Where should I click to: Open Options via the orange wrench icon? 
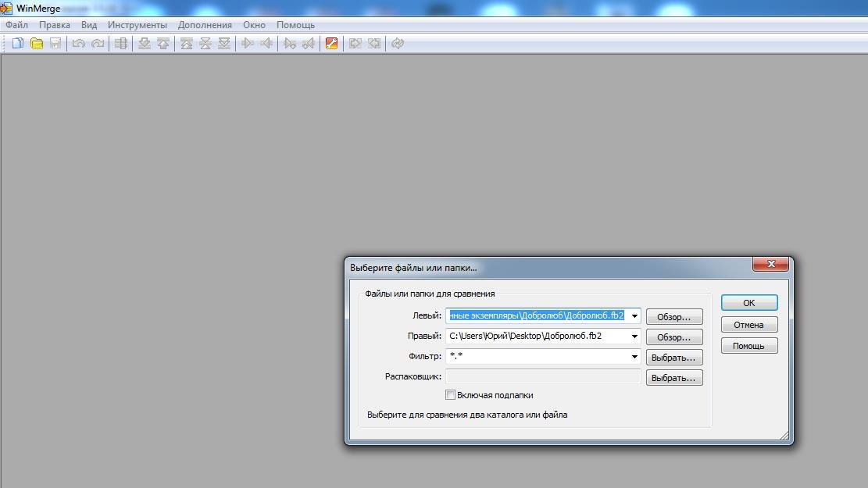coord(331,44)
